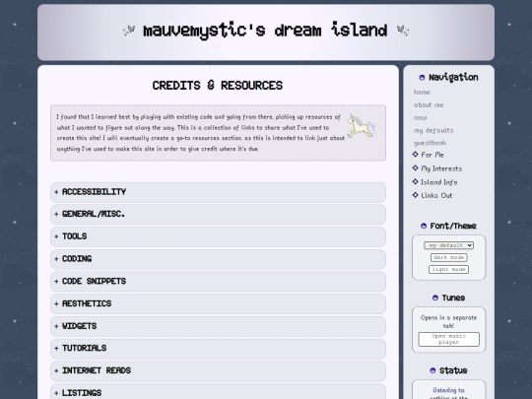532x399 pixels.
Task: Open the home navigation link
Action: pos(422,93)
